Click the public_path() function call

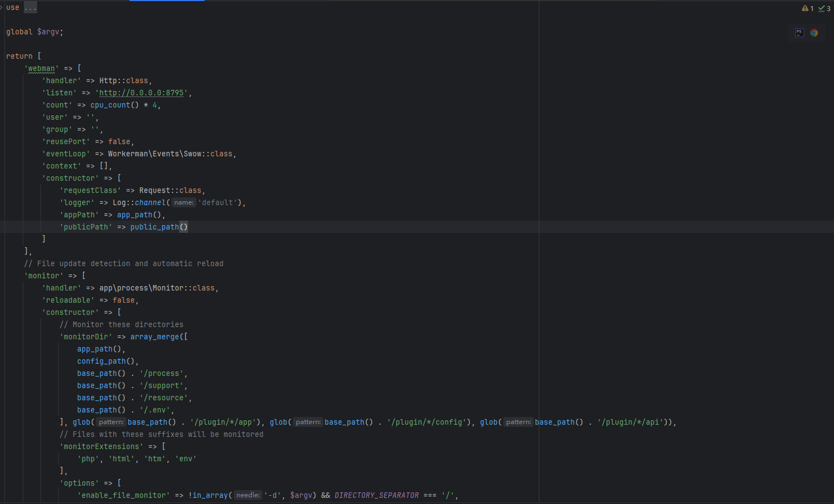click(x=159, y=227)
